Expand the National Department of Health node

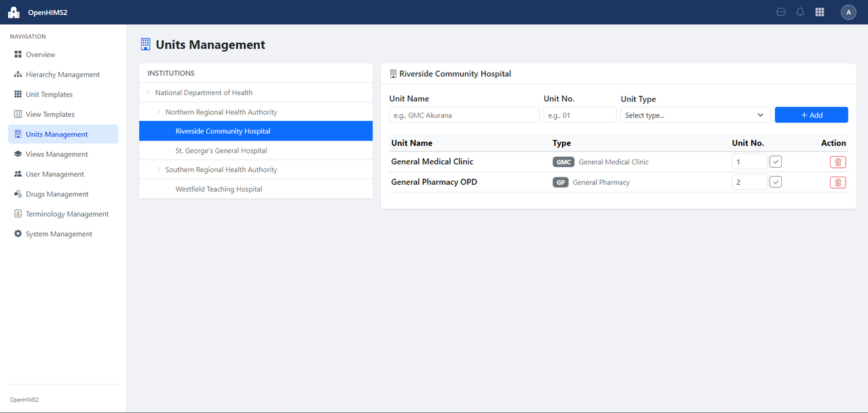point(149,92)
